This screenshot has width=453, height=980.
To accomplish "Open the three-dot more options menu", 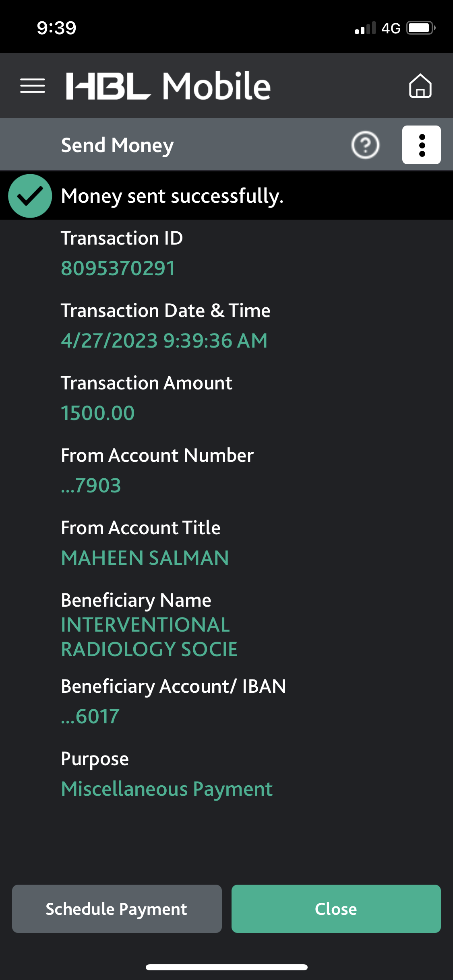I will [421, 145].
